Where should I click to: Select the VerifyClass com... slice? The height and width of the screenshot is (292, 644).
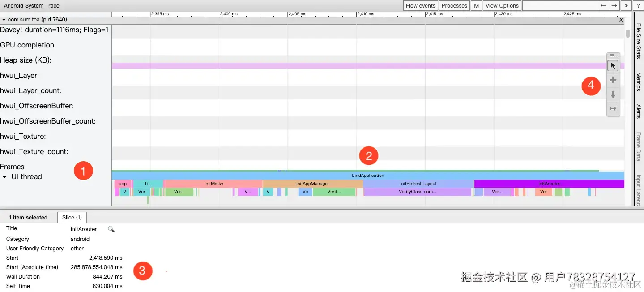[417, 192]
